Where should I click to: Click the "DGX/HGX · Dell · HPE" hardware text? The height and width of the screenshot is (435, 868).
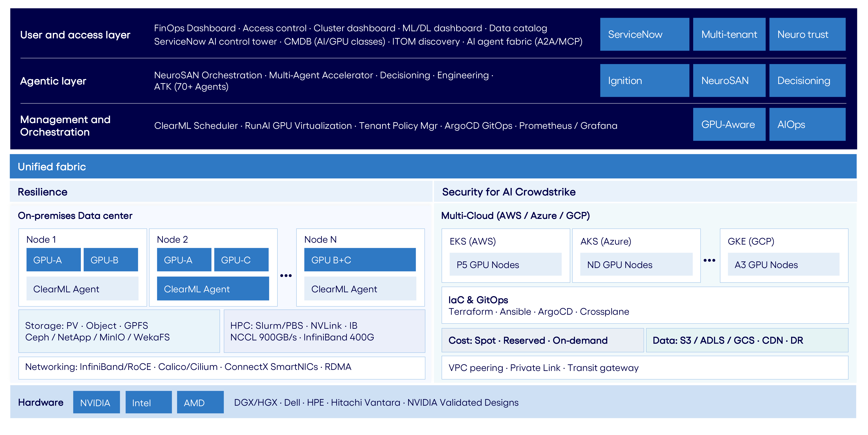click(x=376, y=402)
